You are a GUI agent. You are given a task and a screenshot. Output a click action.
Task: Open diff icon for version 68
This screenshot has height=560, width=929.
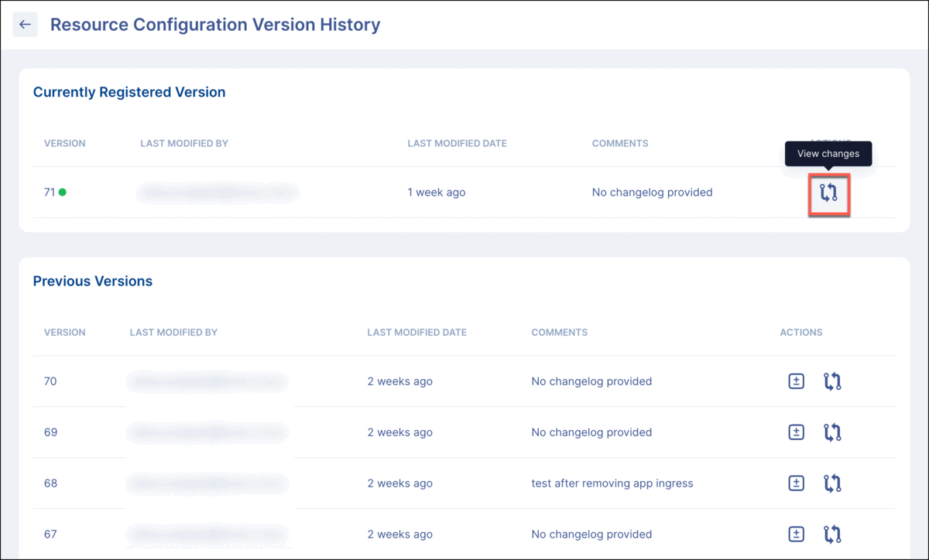point(796,483)
